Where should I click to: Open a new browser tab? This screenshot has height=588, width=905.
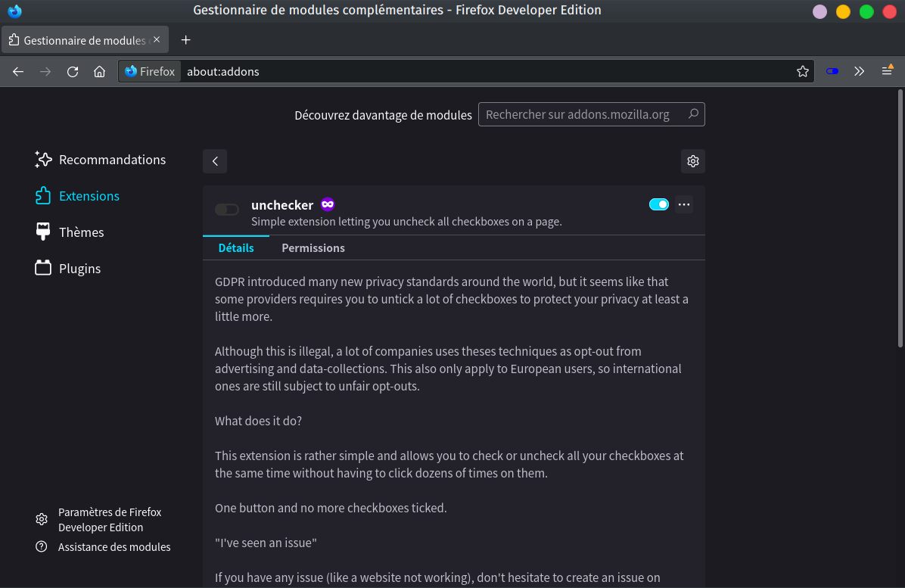[186, 40]
